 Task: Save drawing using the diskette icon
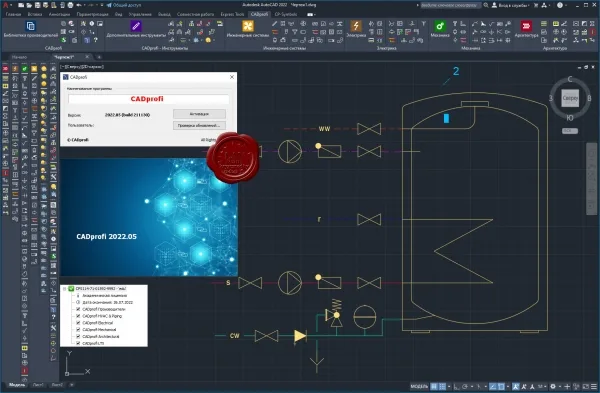[x=38, y=5]
